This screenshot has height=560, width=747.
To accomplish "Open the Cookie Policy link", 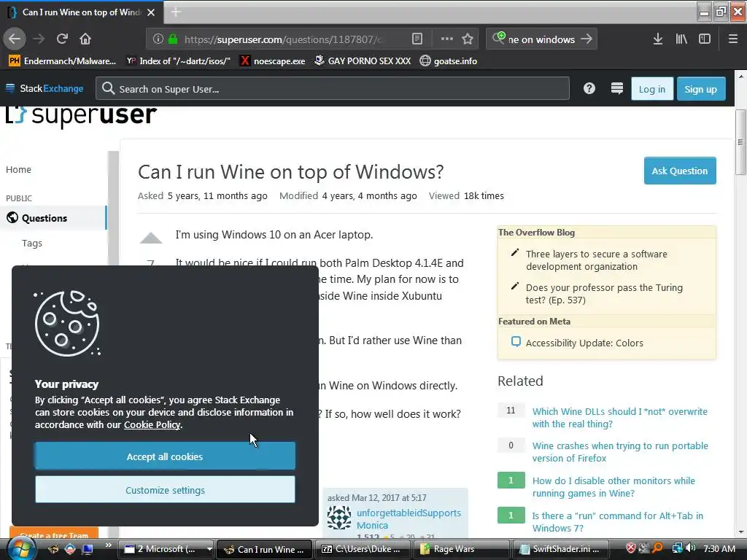I will 152,425.
